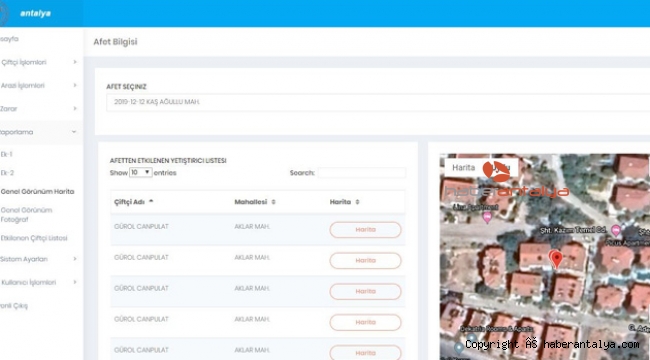The width and height of the screenshot is (650, 360).
Task: Sort table by Harita column
Action: point(344,202)
